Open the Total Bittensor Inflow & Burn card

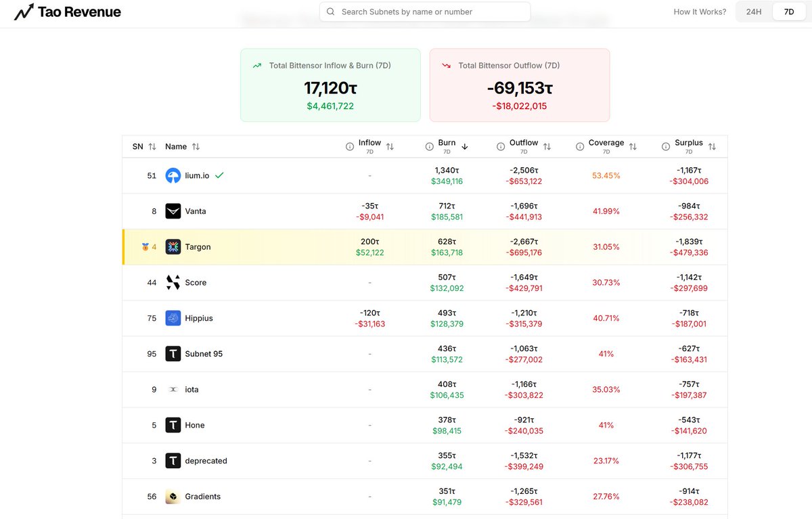coord(330,85)
